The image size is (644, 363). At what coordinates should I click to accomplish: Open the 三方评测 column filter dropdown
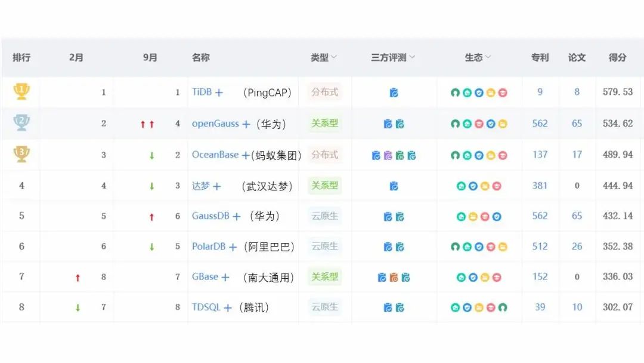point(411,57)
